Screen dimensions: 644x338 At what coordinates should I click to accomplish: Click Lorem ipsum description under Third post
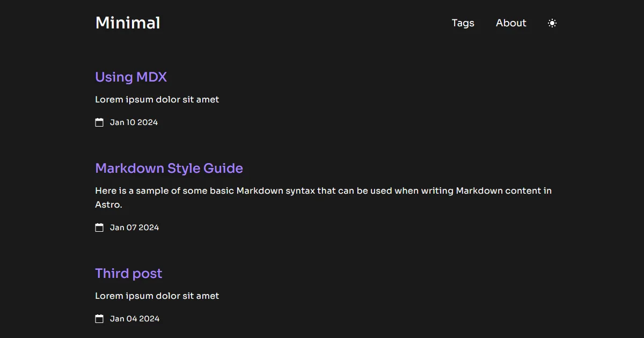[x=157, y=296]
